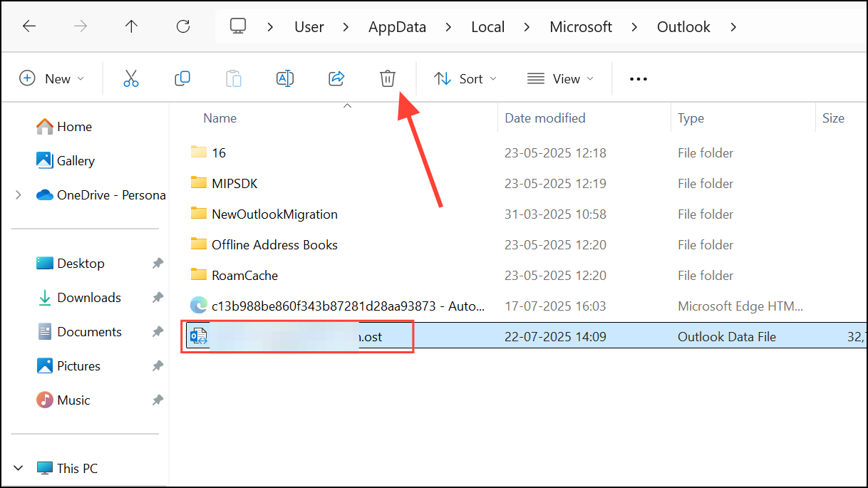Image resolution: width=868 pixels, height=488 pixels.
Task: Go back with the left arrow
Action: click(29, 27)
